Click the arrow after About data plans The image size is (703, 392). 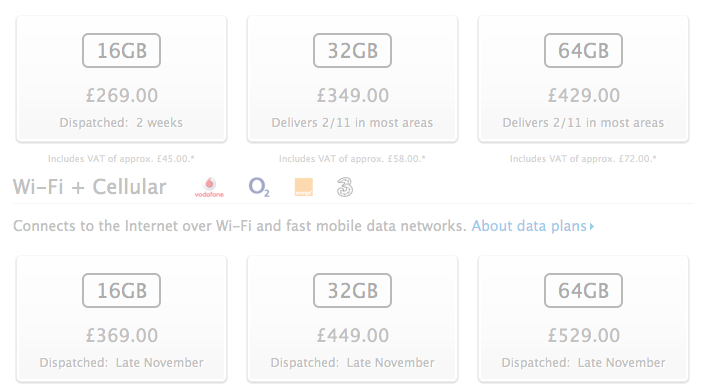[x=592, y=226]
